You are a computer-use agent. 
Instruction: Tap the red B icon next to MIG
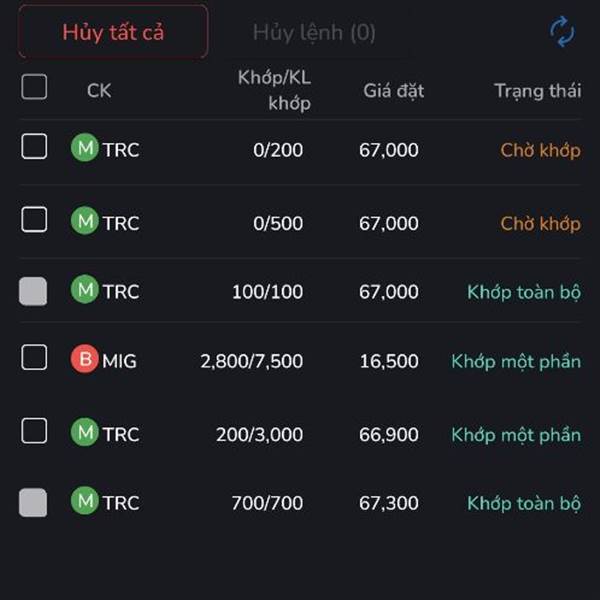[85, 359]
